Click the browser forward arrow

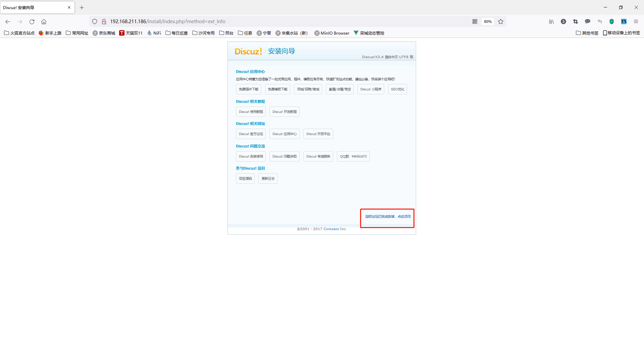click(20, 21)
